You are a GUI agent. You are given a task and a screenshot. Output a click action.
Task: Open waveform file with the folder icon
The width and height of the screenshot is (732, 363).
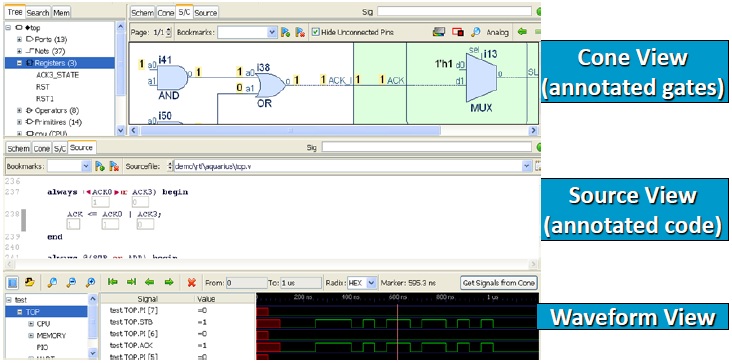tap(29, 282)
